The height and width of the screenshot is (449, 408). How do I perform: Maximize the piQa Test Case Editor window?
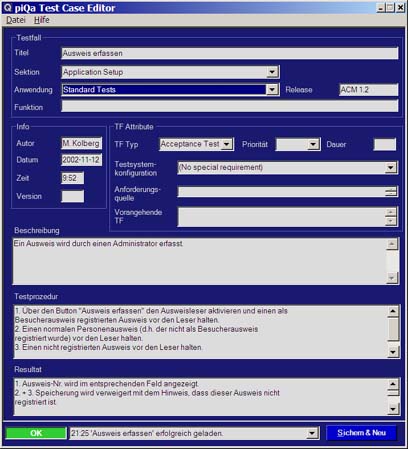coord(390,8)
